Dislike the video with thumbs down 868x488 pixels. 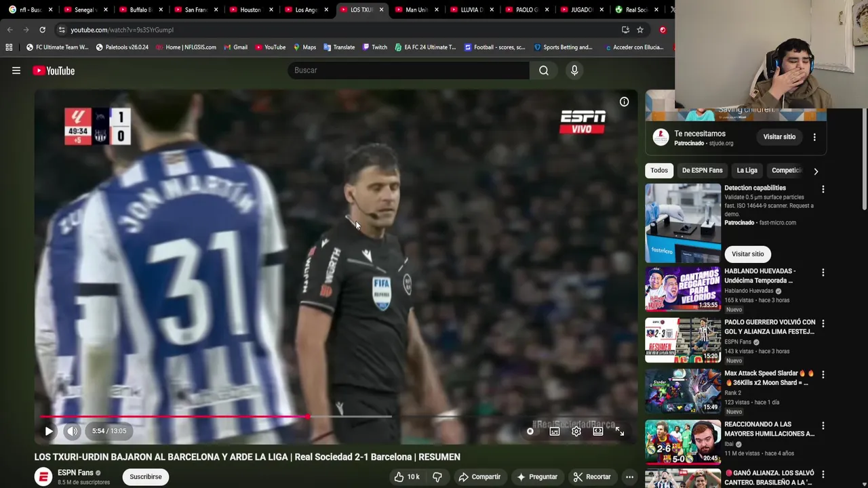coord(437,477)
